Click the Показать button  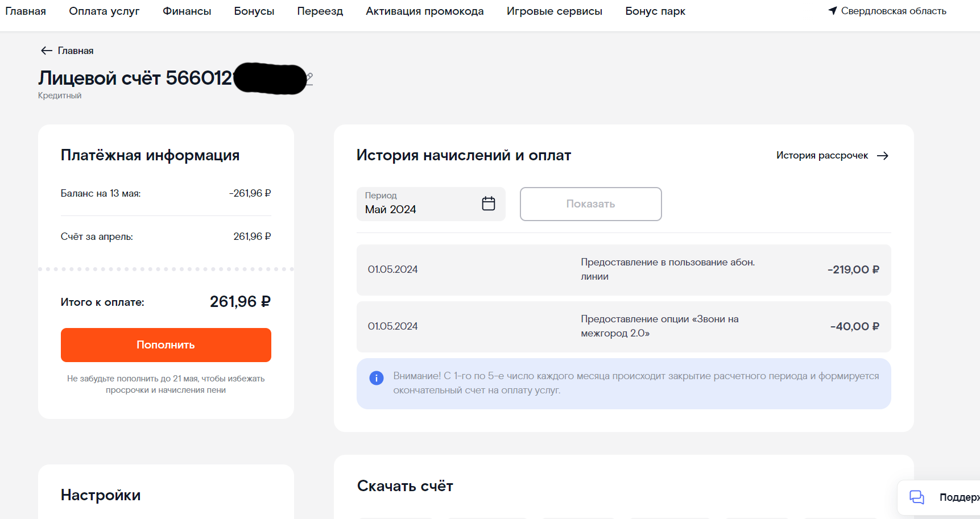click(x=590, y=204)
